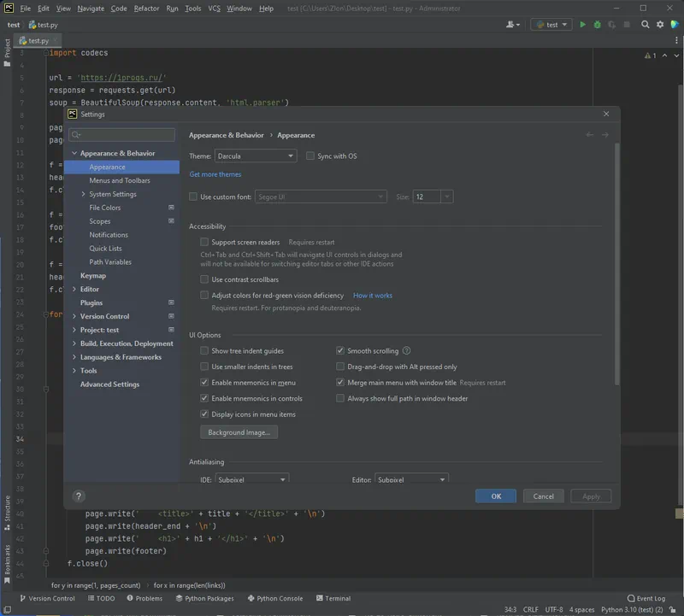Open Smooth scrolling help icon
Viewport: 684px width, 616px height.
(407, 350)
